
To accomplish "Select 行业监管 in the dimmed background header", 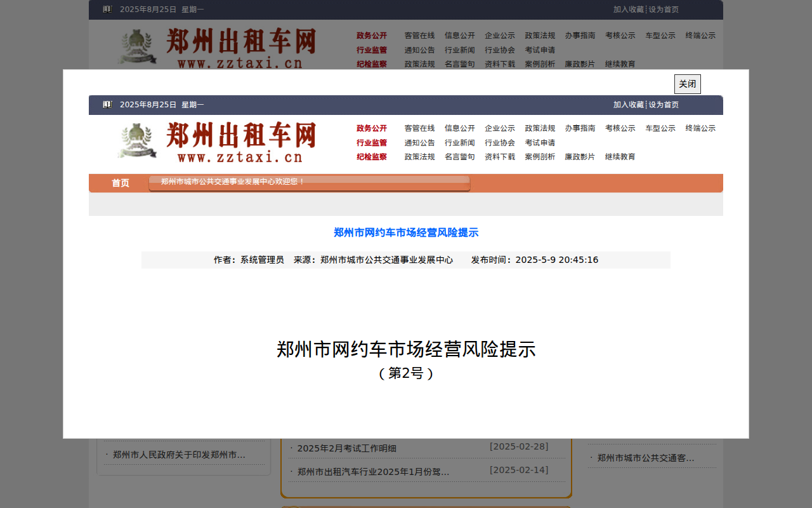I will 372,50.
